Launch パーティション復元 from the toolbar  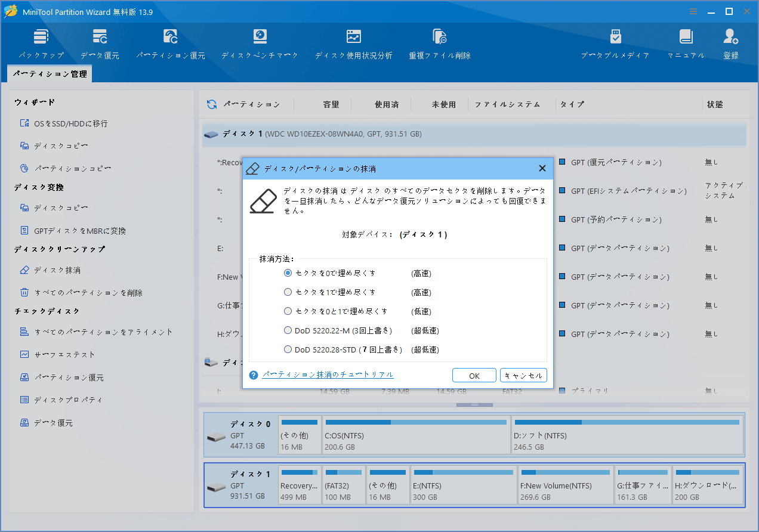coord(171,44)
